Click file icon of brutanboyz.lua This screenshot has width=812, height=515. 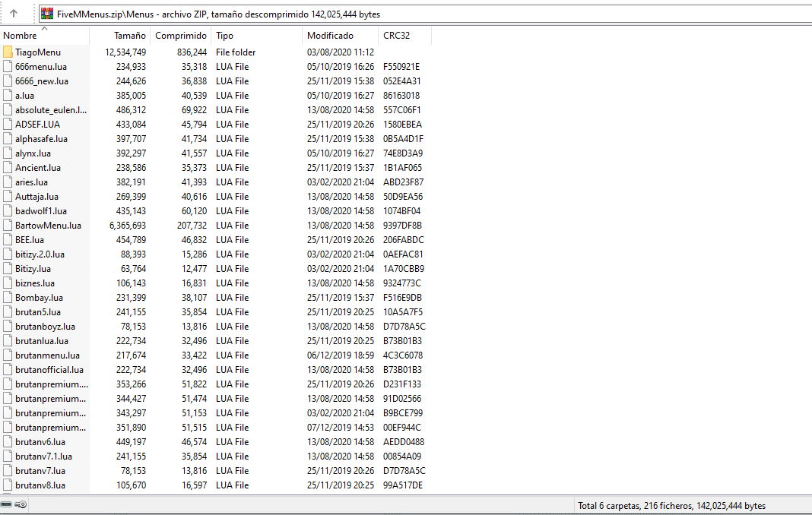pyautogui.click(x=8, y=327)
